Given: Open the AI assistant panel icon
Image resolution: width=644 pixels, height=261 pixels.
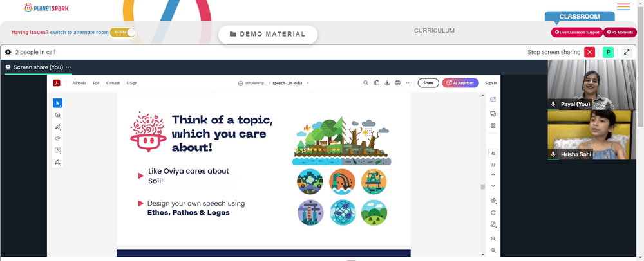Looking at the screenshot, I should pos(493,100).
